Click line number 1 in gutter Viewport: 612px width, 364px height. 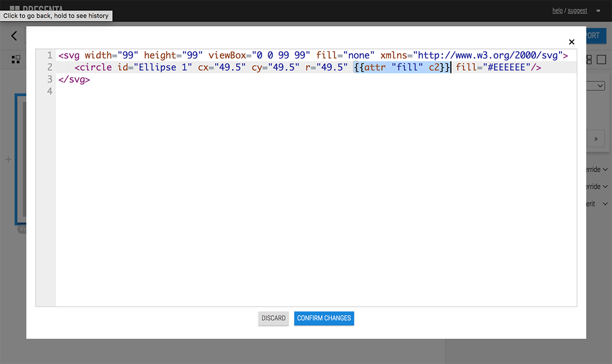coord(49,55)
